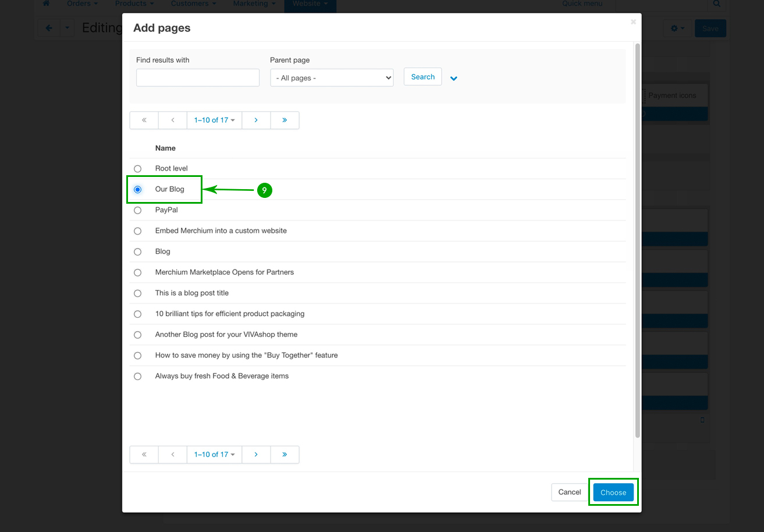This screenshot has width=764, height=532.
Task: Click the search magnifier icon top right
Action: 716,4
